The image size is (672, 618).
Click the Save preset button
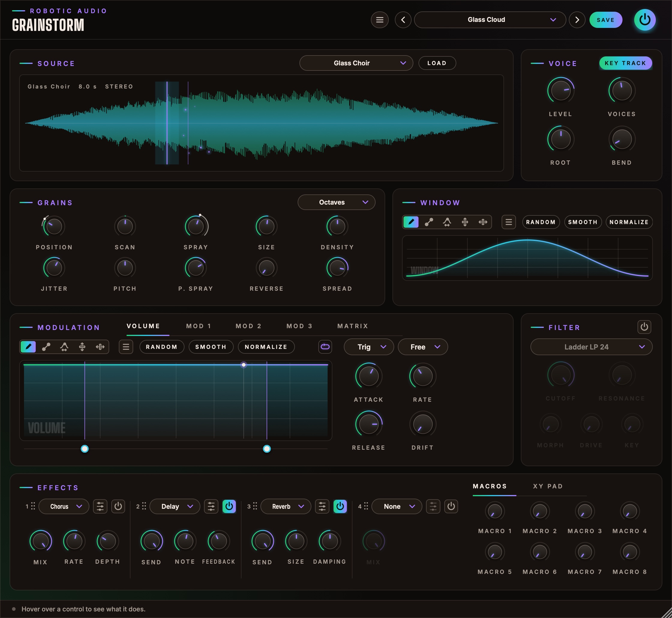coord(605,20)
